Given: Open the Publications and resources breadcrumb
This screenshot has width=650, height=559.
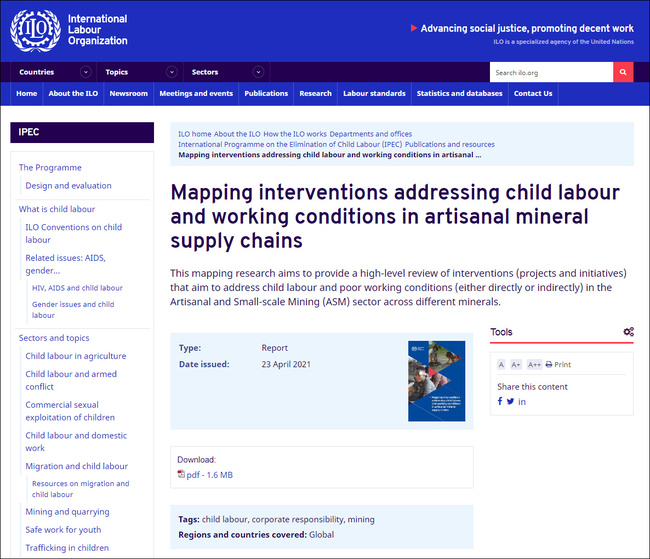Looking at the screenshot, I should (x=450, y=144).
